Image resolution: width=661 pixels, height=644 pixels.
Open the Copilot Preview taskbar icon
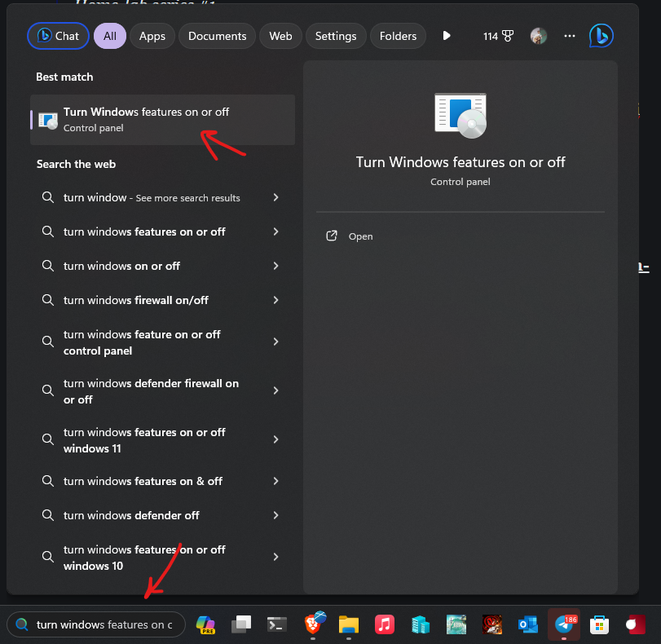205,624
